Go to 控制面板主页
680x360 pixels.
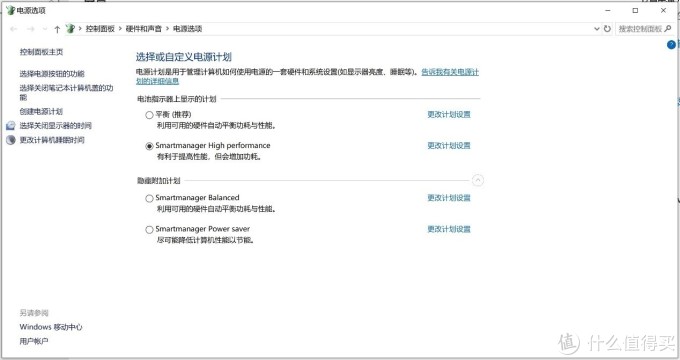(x=41, y=52)
